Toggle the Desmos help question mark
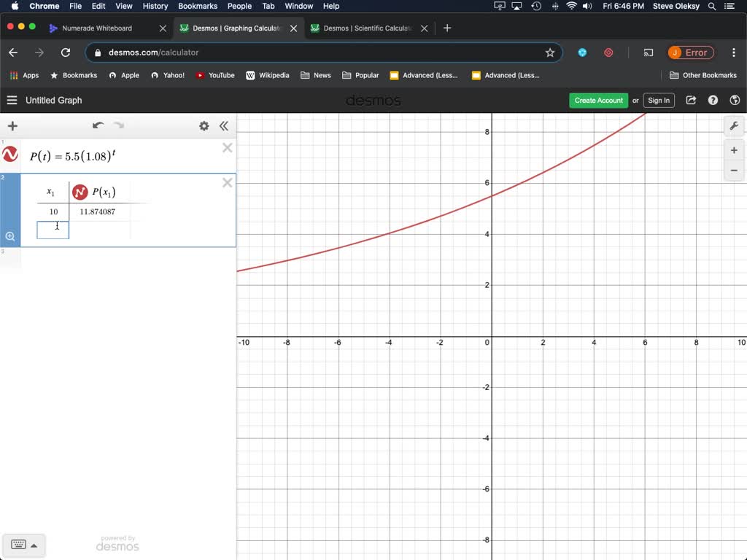747x560 pixels. (x=713, y=100)
